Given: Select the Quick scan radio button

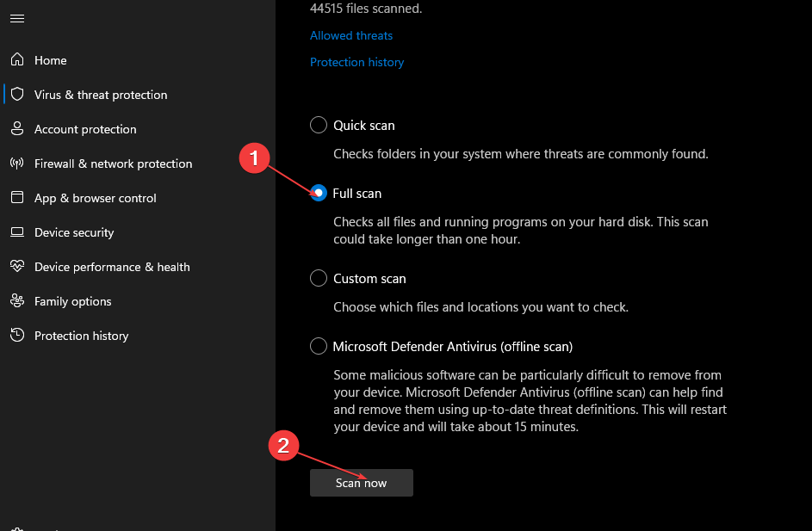Looking at the screenshot, I should click(x=319, y=125).
